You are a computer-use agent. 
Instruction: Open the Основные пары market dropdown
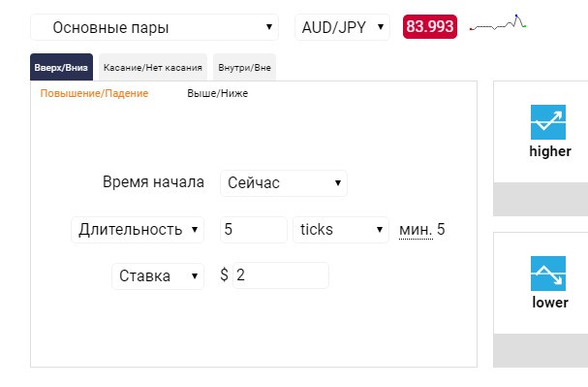[154, 27]
